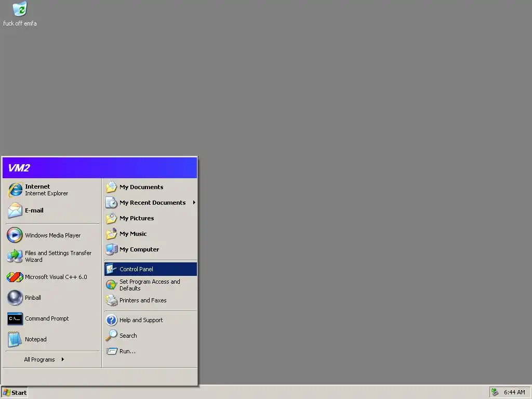Select the E-mail menu label
The height and width of the screenshot is (399, 532).
34,210
